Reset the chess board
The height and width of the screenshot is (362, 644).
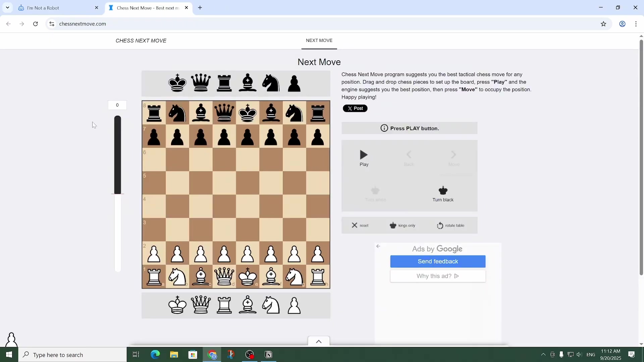tap(360, 225)
